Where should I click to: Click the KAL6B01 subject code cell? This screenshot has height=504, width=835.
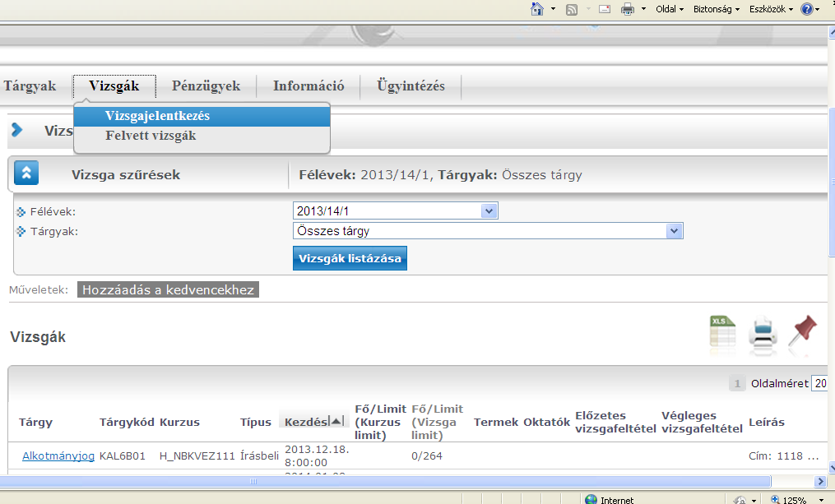pos(123,456)
